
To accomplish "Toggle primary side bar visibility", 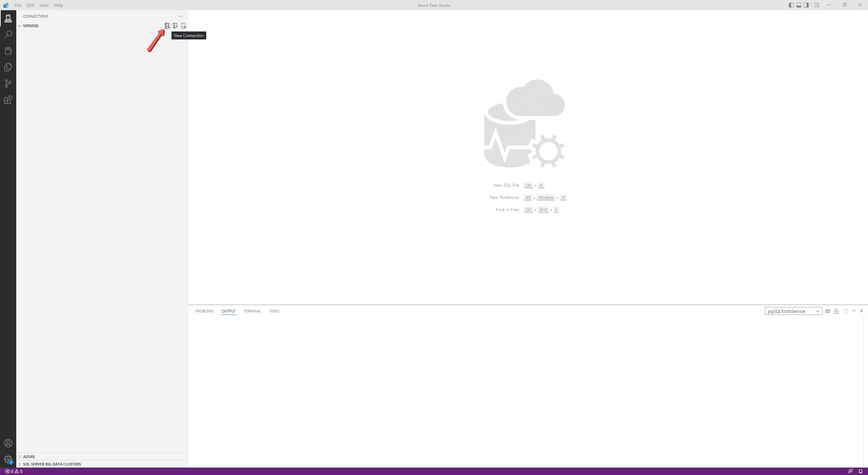I will tap(791, 5).
